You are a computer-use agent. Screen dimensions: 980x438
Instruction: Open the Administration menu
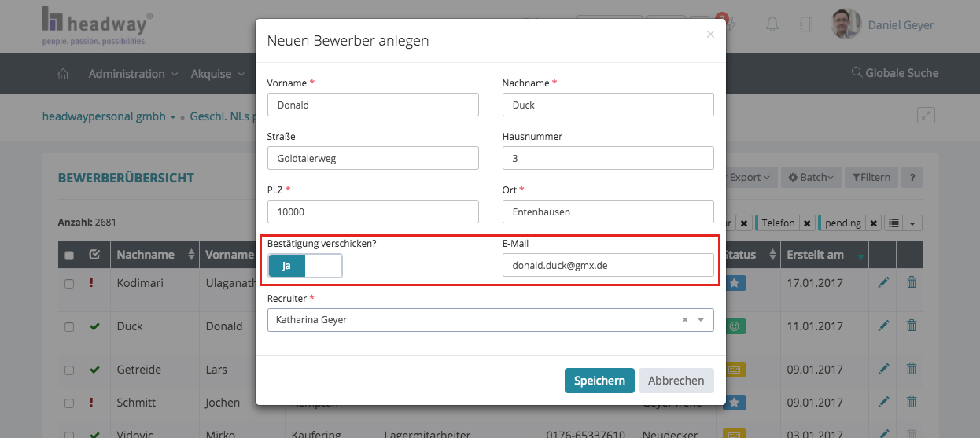click(132, 74)
